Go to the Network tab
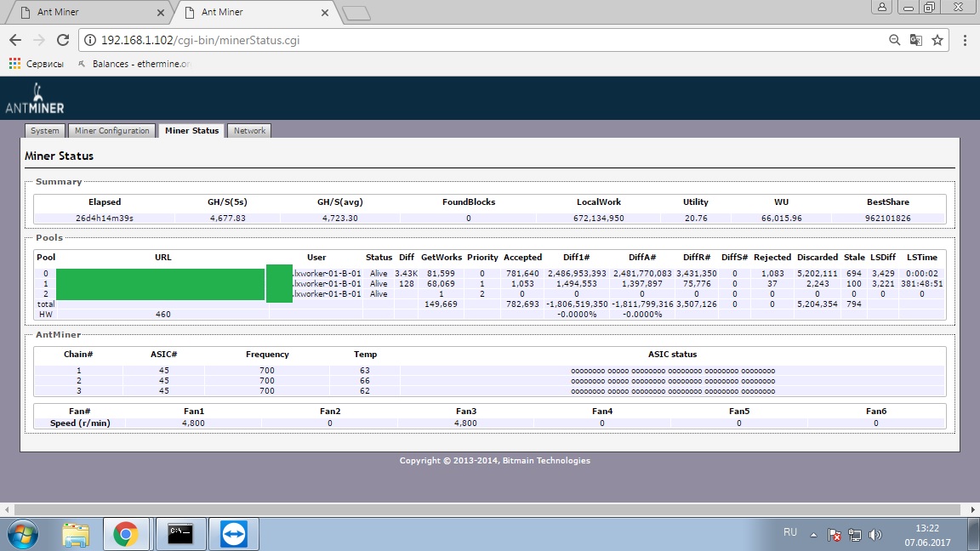This screenshot has height=551, width=980. pos(249,131)
